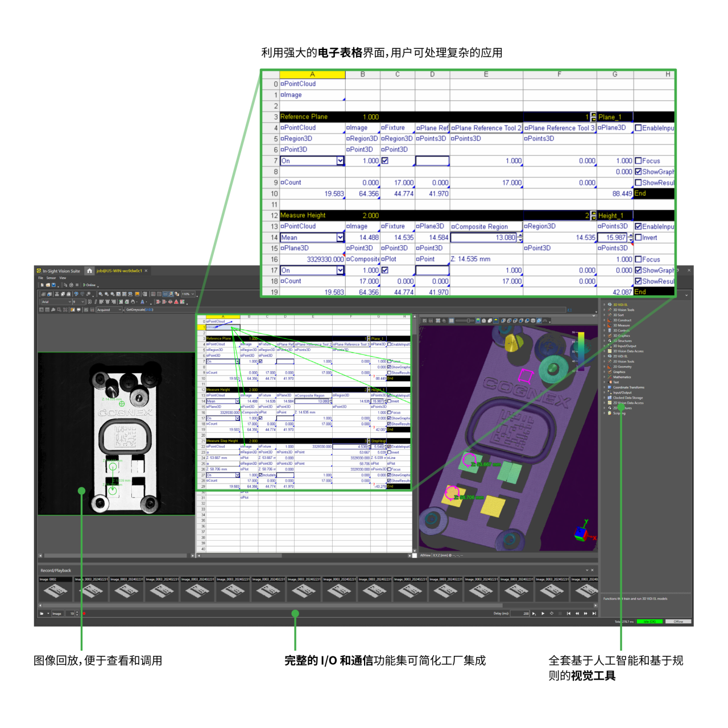Close the job@US-WIN tab
The width and height of the screenshot is (728, 728).
[x=146, y=271]
